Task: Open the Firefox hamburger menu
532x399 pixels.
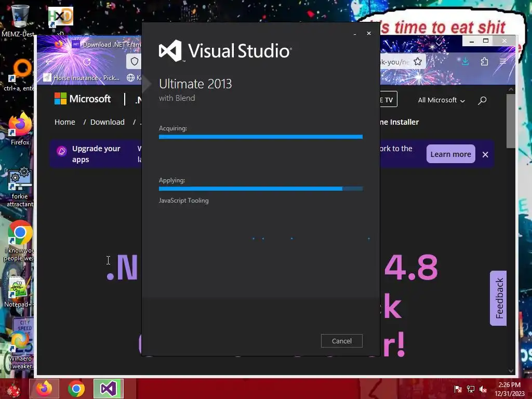Action: pyautogui.click(x=503, y=61)
